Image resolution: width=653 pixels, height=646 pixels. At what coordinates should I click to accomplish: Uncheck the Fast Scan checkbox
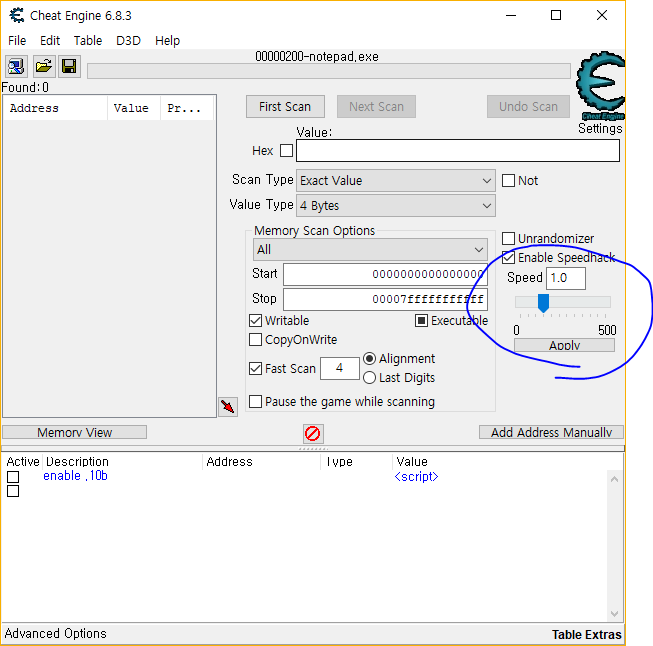(255, 368)
